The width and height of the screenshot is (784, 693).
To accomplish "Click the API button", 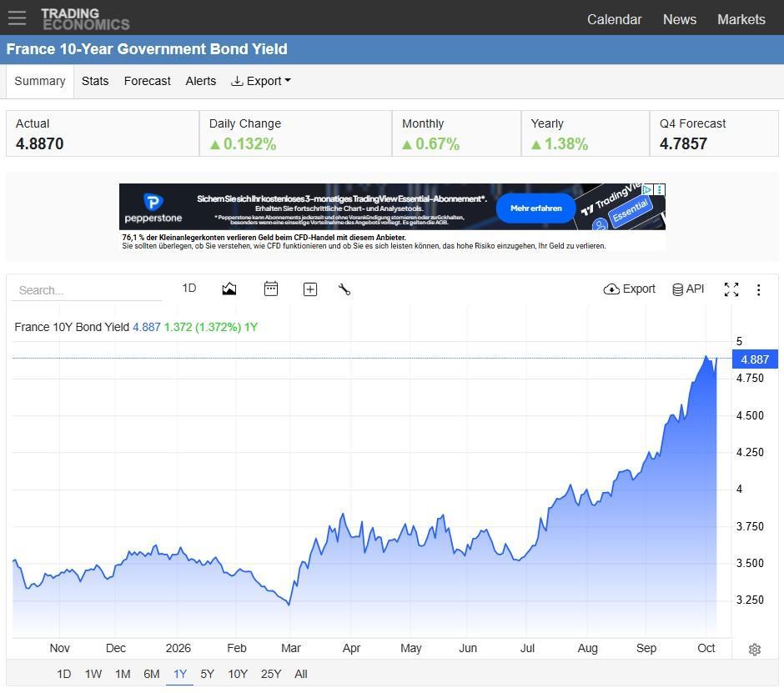I will pos(688,289).
